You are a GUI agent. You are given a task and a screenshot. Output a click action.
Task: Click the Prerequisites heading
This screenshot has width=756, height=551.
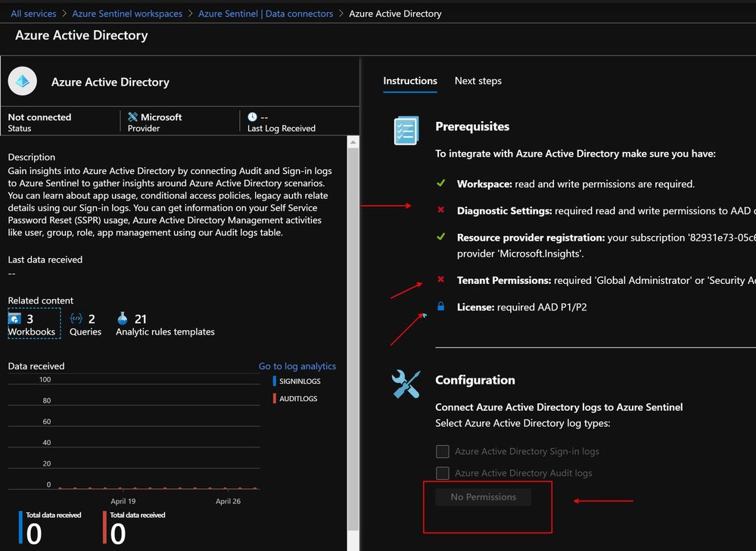(x=472, y=126)
